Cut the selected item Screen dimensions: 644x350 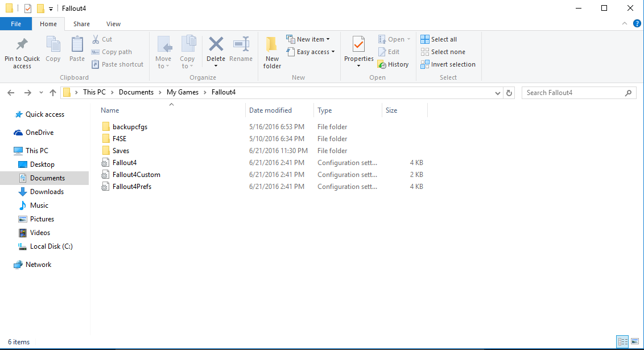pyautogui.click(x=102, y=39)
